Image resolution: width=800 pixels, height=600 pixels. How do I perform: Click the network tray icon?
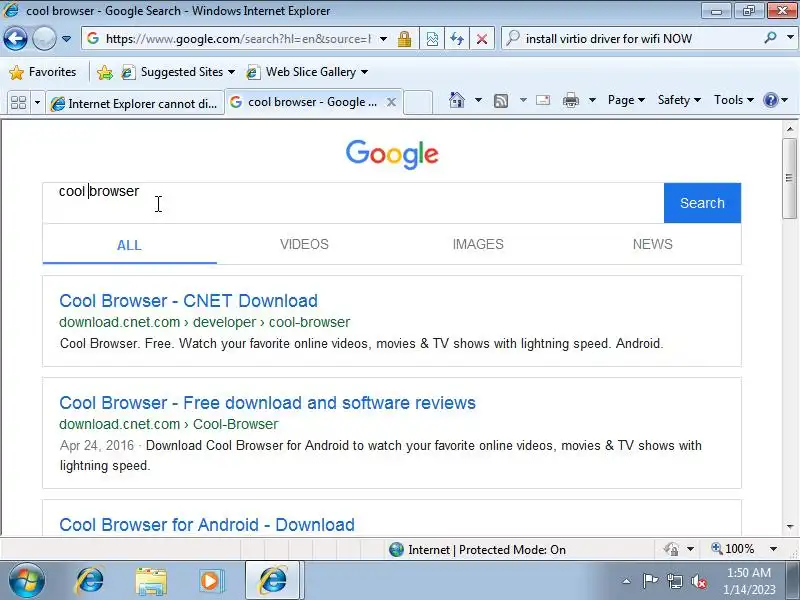674,581
